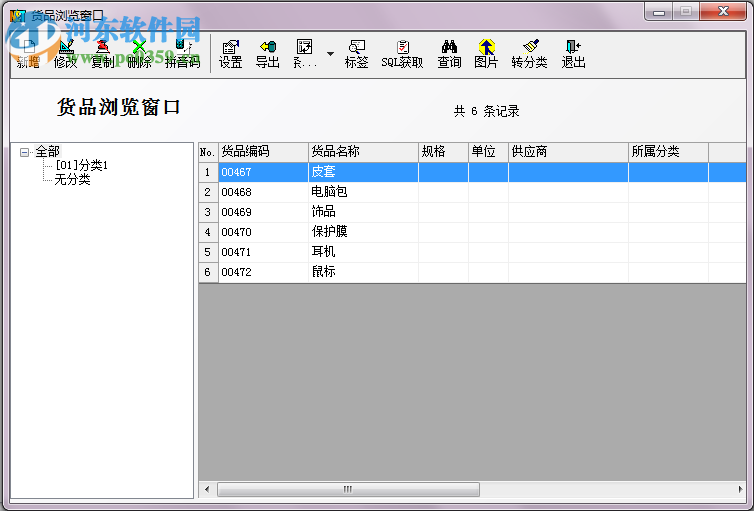Click the 皮套 product name cell
754x511 pixels.
[363, 172]
